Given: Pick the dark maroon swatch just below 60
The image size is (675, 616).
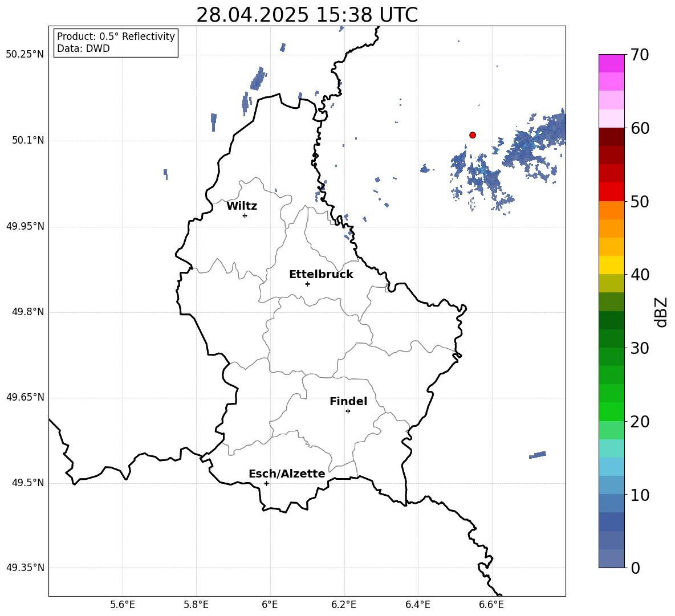Looking at the screenshot, I should tap(612, 137).
